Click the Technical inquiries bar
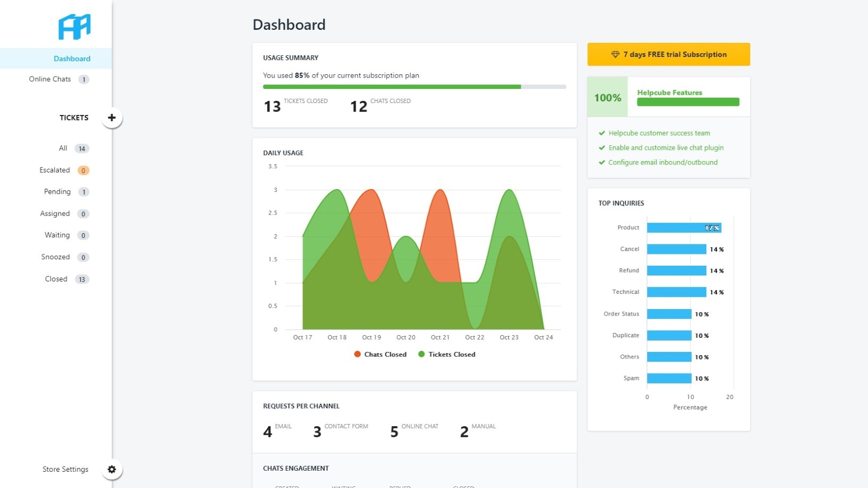Viewport: 868px width, 488px height. click(676, 292)
